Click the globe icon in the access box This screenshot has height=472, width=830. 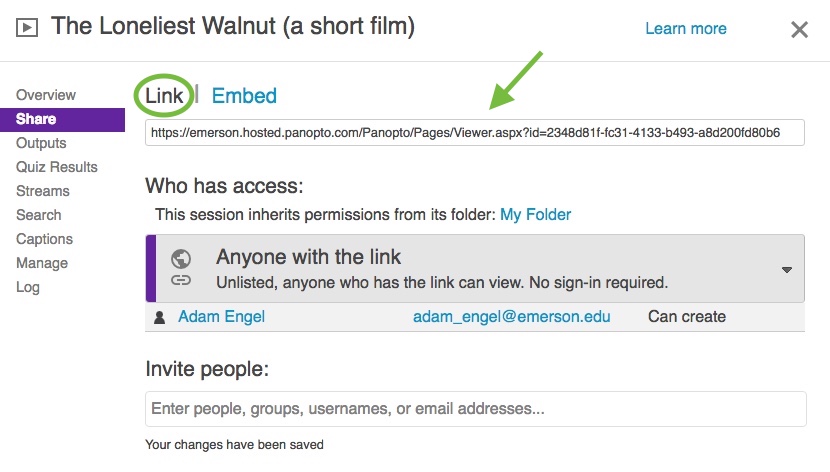tap(181, 259)
